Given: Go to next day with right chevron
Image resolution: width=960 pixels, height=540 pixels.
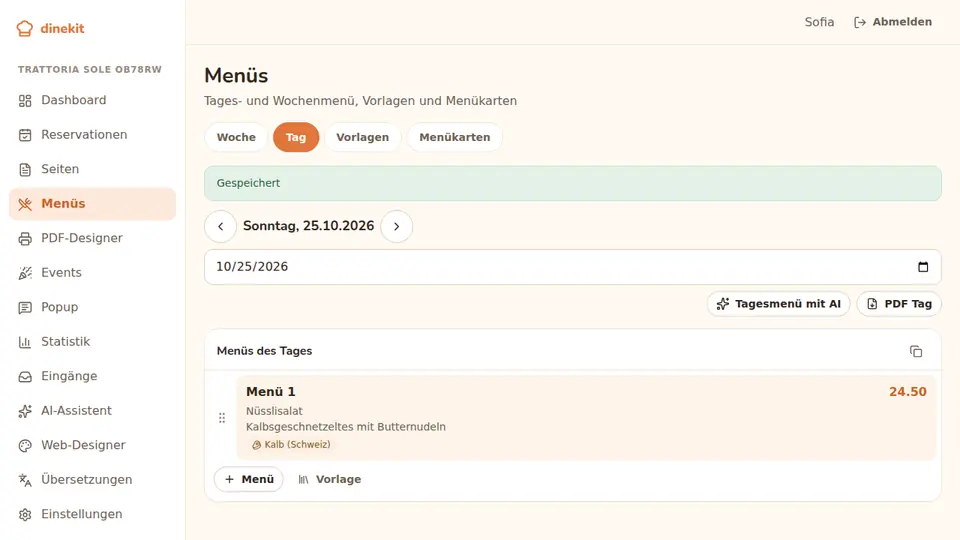Looking at the screenshot, I should [396, 227].
